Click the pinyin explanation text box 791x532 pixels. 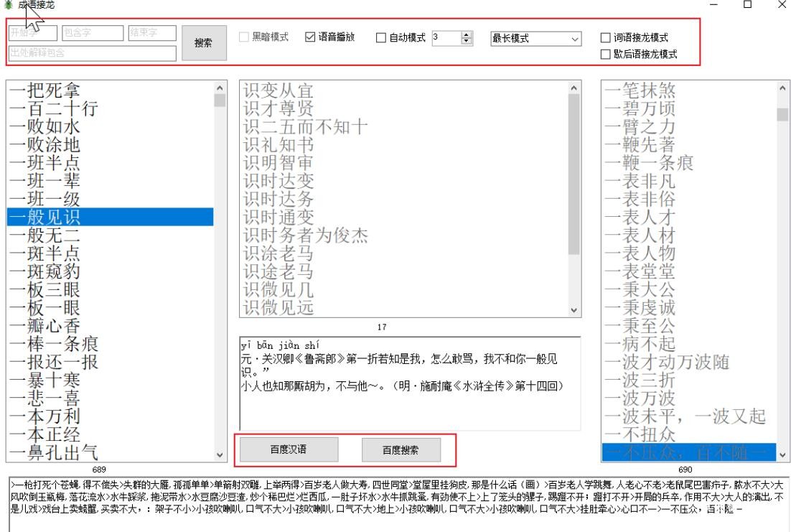point(410,383)
